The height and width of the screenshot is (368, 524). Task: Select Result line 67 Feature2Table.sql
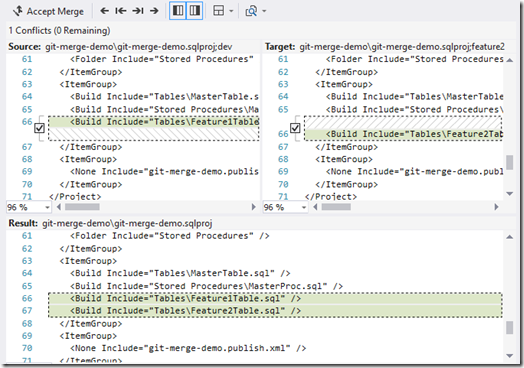185,311
